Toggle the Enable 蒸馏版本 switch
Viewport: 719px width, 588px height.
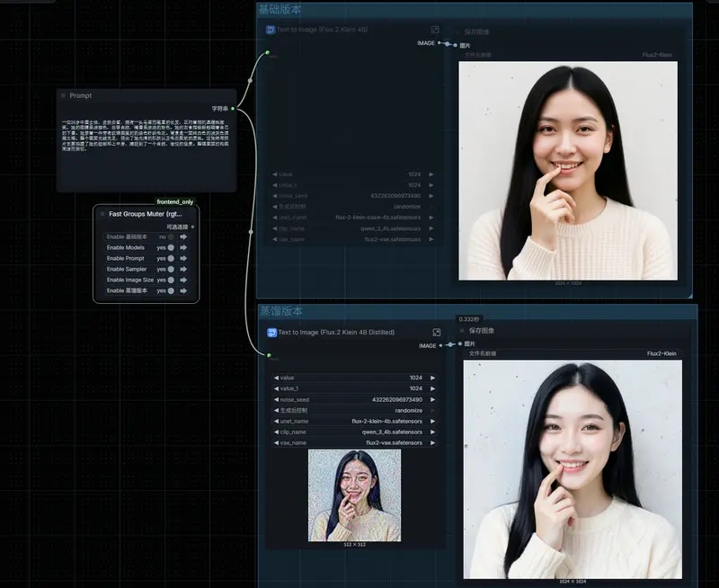171,290
